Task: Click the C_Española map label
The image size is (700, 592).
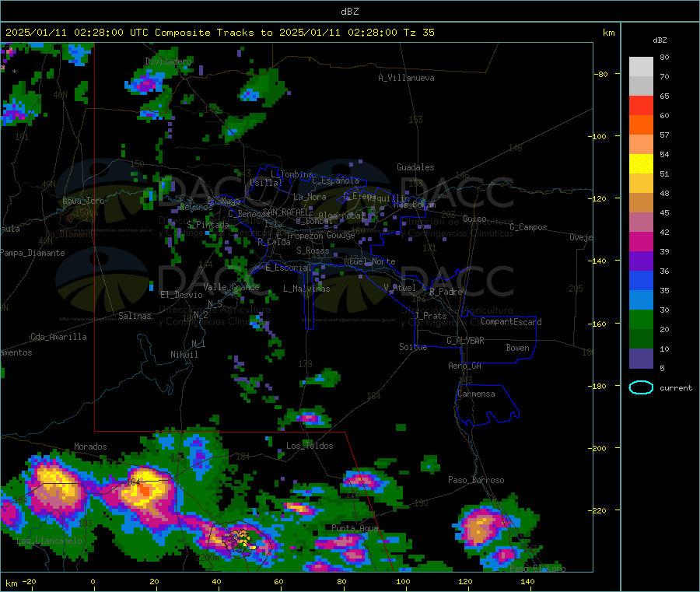Action: click(x=335, y=180)
